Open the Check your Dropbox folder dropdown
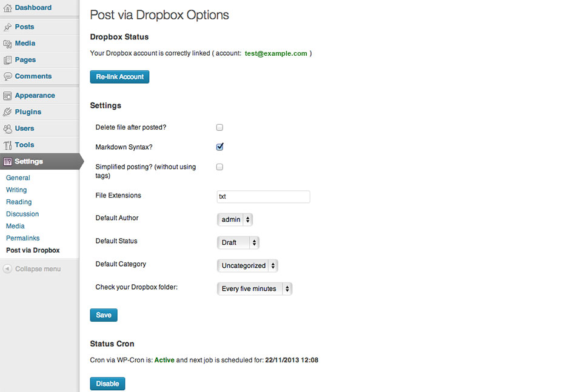Viewport: 582px width, 392px height. pyautogui.click(x=255, y=288)
